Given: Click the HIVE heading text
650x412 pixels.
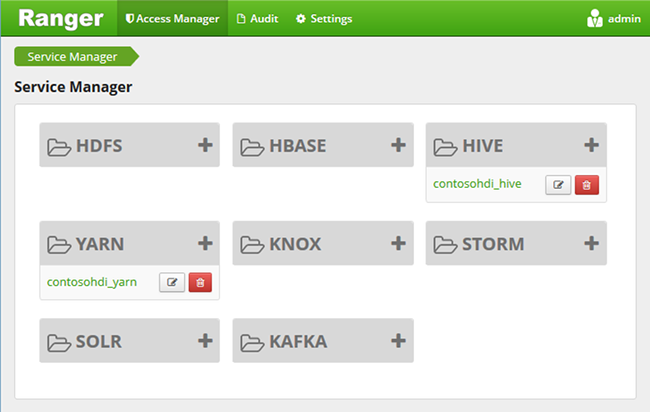Looking at the screenshot, I should point(483,146).
